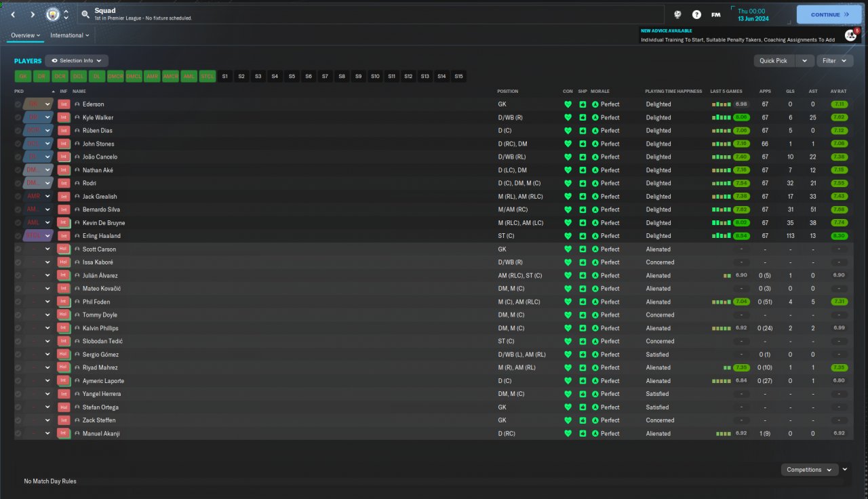Open the player info icon next to Aymeric Laporte
The height and width of the screenshot is (499, 868).
click(77, 381)
